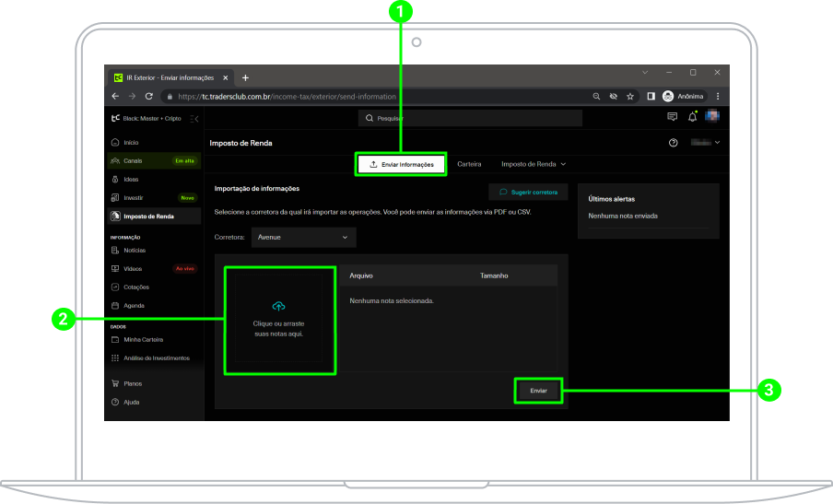Screen dimensions: 833x504
Task: Expand the Imposto de Renda tab dropdown
Action: pyautogui.click(x=534, y=164)
